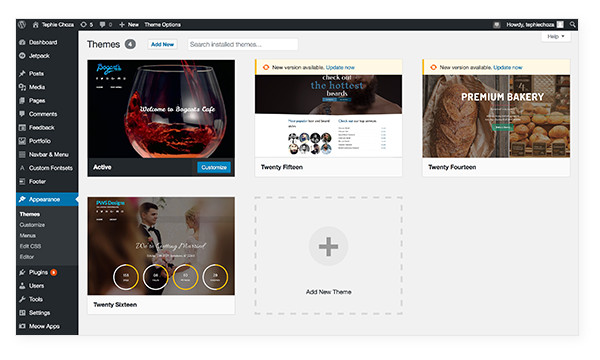Click Plugins update count badge
This screenshot has height=360, width=600.
click(54, 272)
